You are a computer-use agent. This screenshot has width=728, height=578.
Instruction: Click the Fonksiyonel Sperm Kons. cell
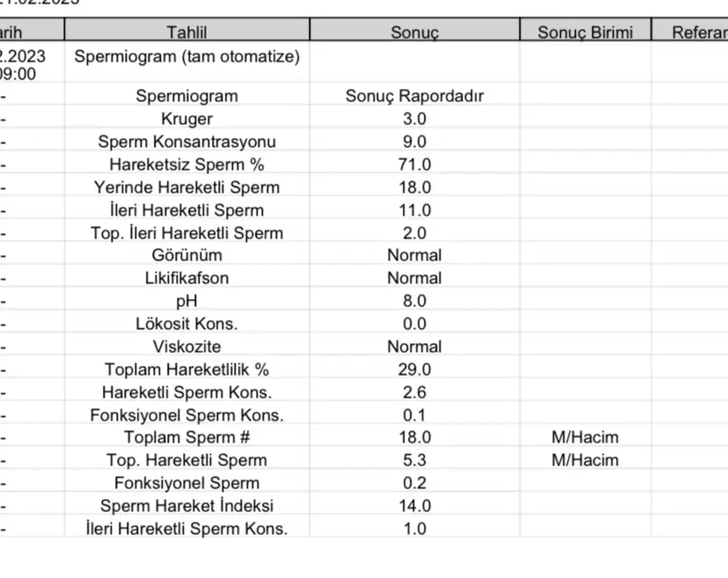186,415
